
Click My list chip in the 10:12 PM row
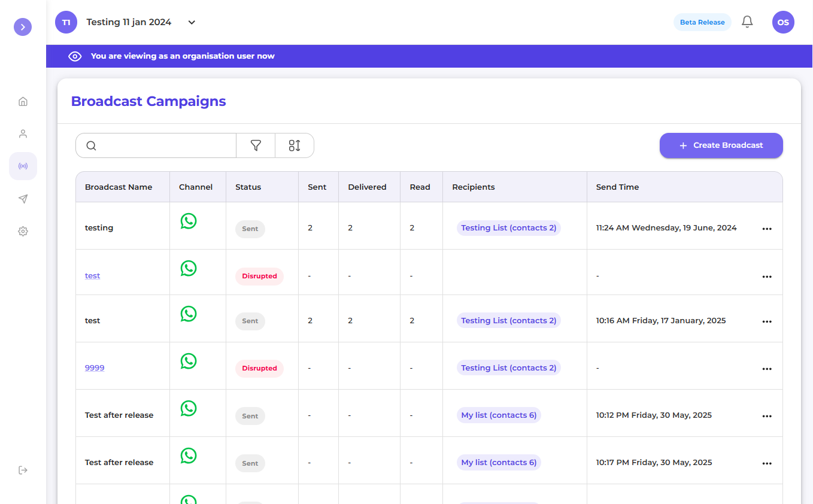pyautogui.click(x=499, y=415)
